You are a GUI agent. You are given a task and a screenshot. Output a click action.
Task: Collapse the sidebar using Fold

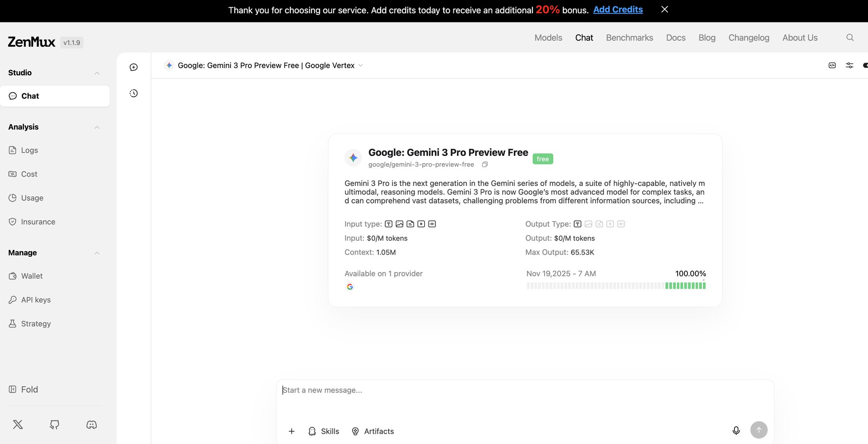click(x=24, y=389)
